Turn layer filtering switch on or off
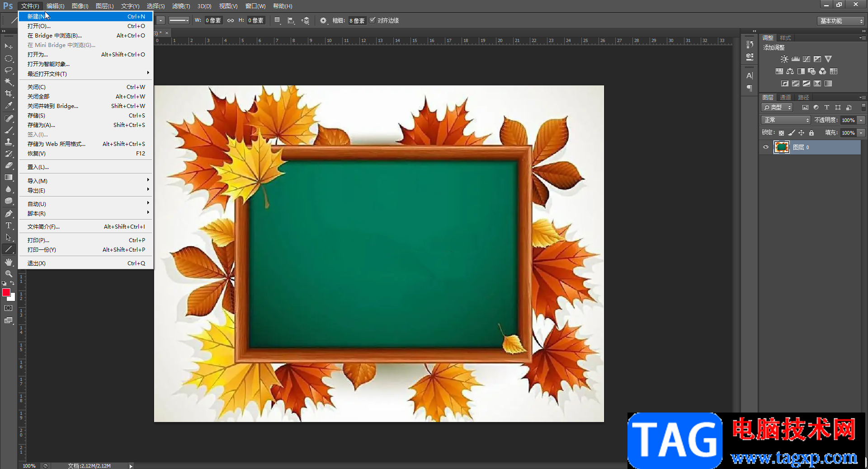The width and height of the screenshot is (868, 469). click(863, 108)
